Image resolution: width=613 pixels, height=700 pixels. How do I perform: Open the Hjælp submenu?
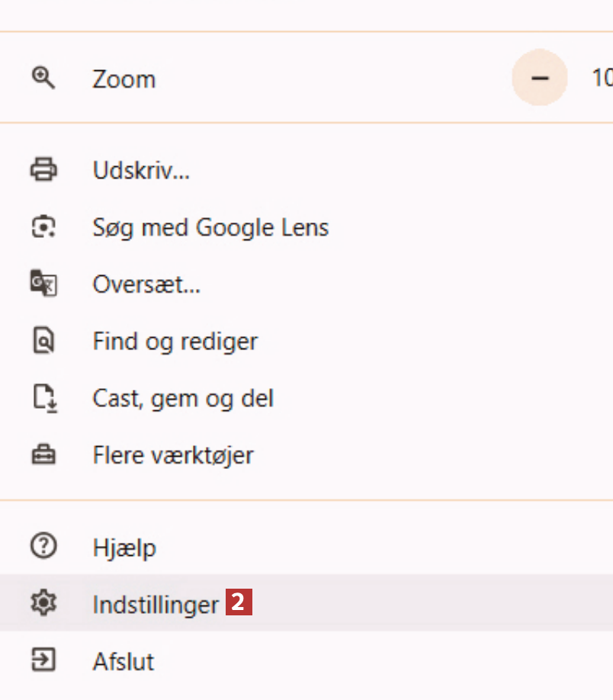(x=124, y=547)
